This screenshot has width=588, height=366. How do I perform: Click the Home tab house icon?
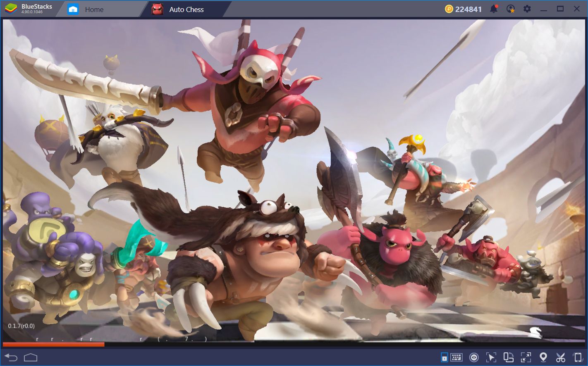click(x=73, y=9)
